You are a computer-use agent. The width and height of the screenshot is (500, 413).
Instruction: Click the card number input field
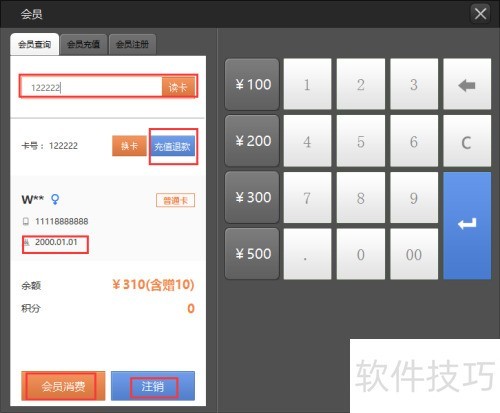(91, 87)
